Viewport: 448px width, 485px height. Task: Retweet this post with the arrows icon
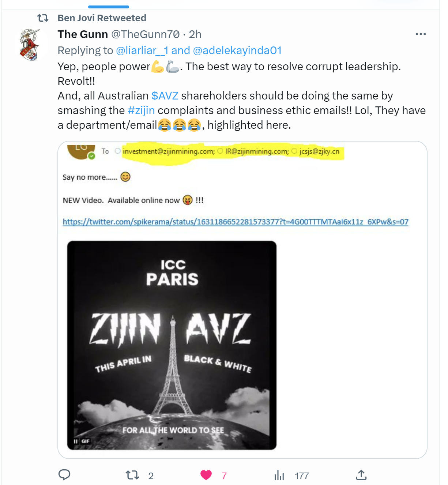click(x=132, y=475)
